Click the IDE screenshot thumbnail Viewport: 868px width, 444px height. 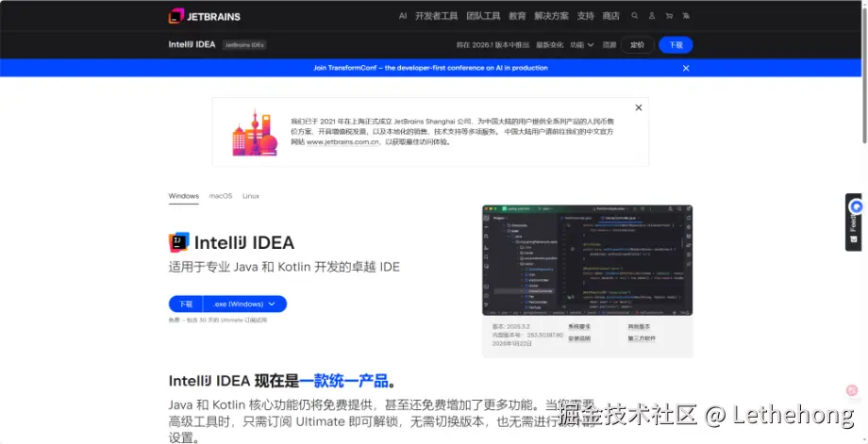[x=587, y=260]
